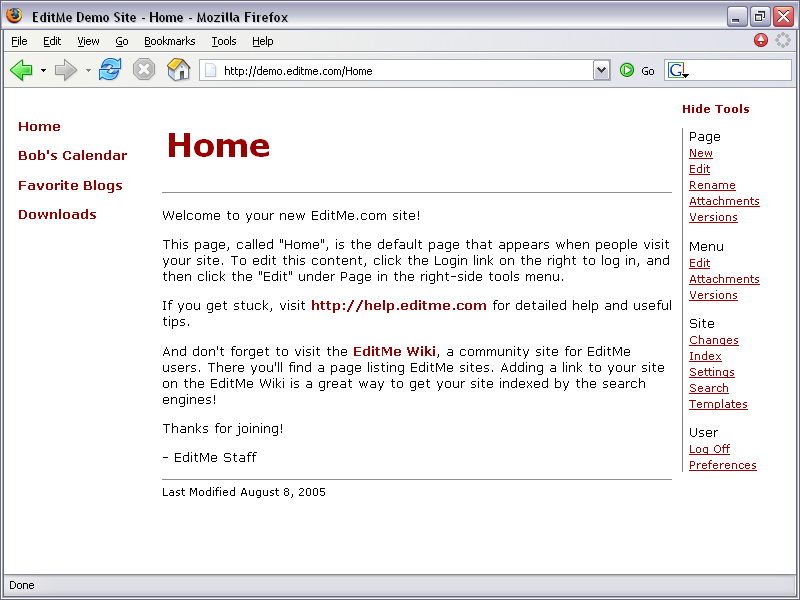800x600 pixels.
Task: Expand the address bar history dropdown
Action: (x=602, y=70)
